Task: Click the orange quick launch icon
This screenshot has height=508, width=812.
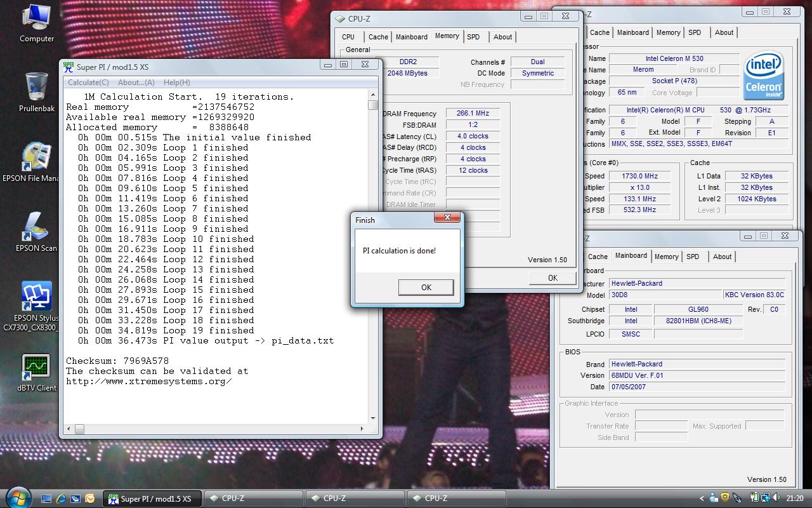Action: point(89,498)
